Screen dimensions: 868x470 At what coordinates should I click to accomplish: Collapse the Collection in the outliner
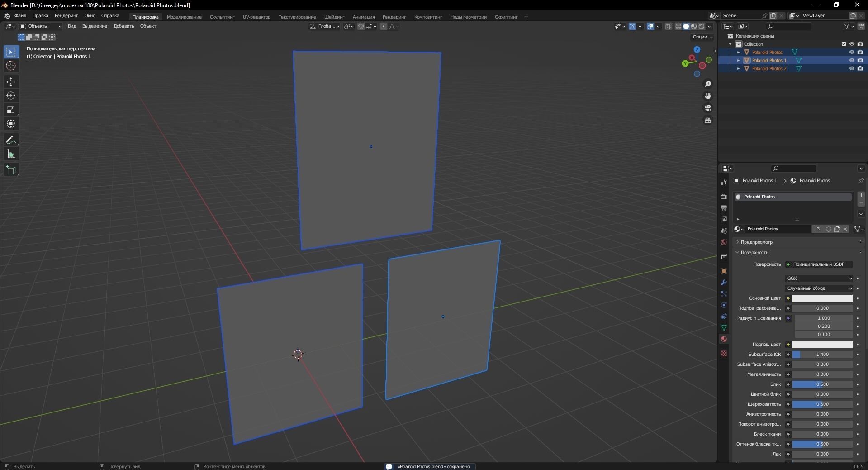point(730,44)
